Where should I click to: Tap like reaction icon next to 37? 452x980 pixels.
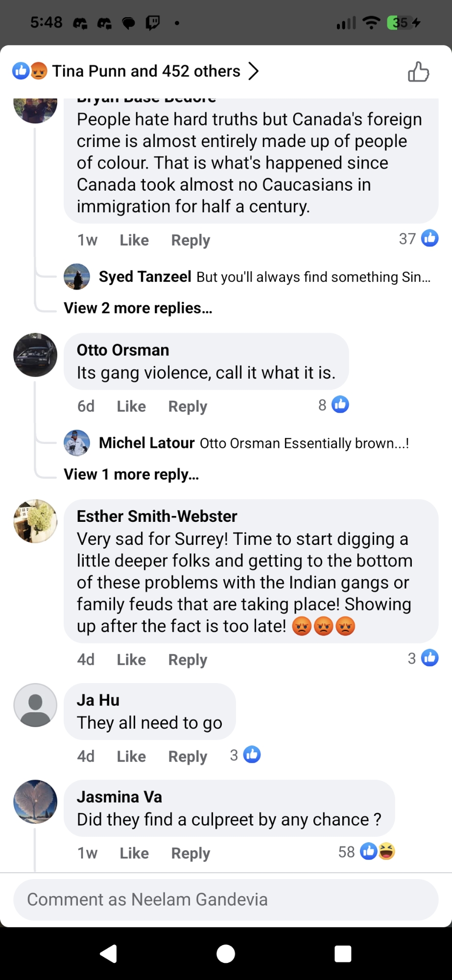pos(429,239)
